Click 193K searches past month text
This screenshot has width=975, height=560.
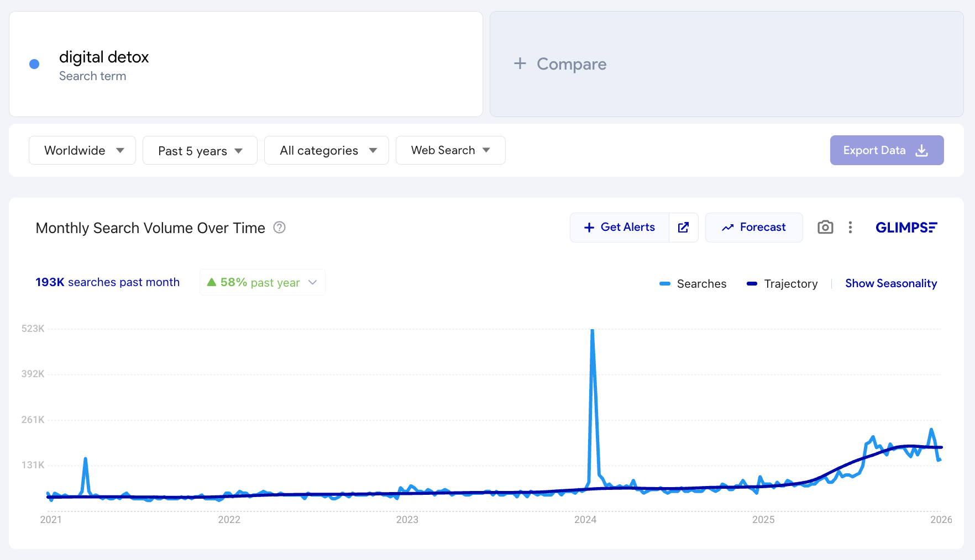108,282
